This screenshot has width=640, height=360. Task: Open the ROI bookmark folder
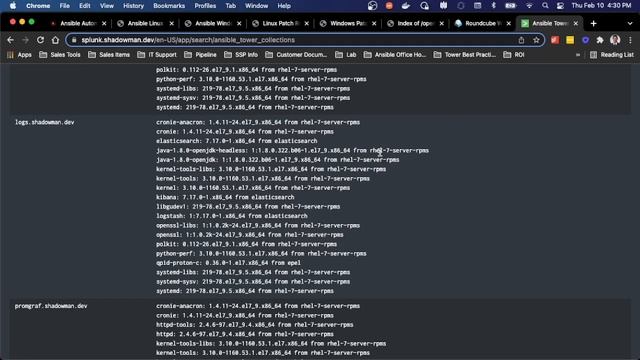click(x=514, y=55)
